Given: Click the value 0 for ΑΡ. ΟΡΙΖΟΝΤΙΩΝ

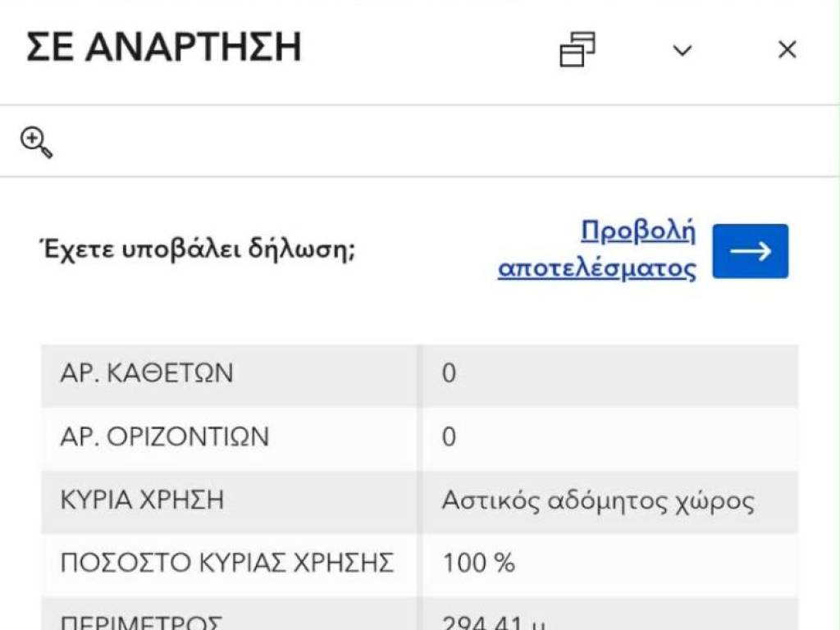Looking at the screenshot, I should (x=449, y=437).
